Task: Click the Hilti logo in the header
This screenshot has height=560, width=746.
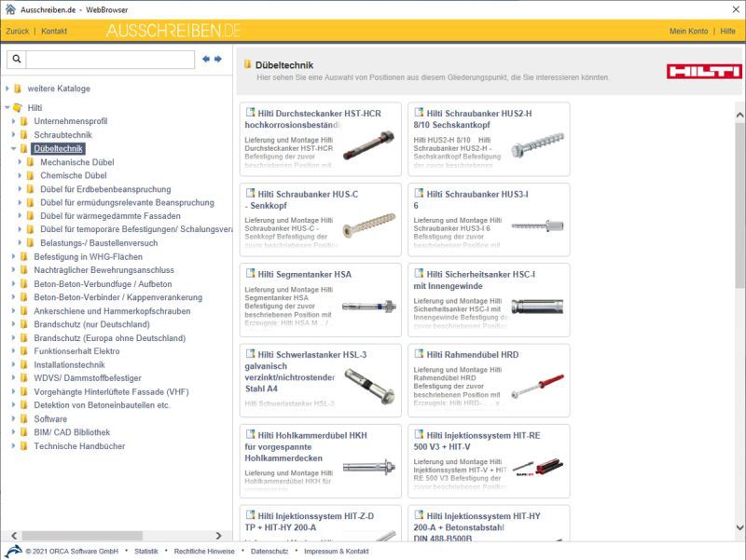Action: click(x=704, y=72)
